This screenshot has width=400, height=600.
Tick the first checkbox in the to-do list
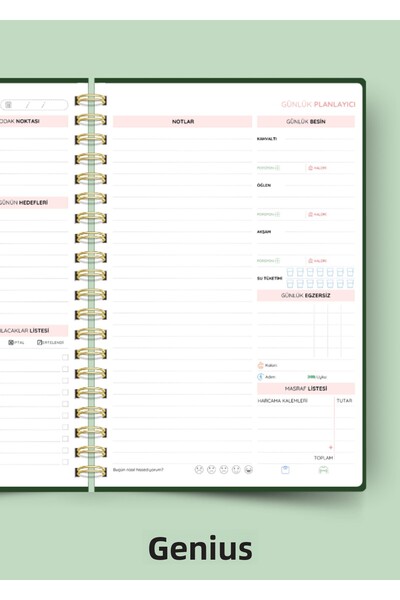(x=65, y=357)
